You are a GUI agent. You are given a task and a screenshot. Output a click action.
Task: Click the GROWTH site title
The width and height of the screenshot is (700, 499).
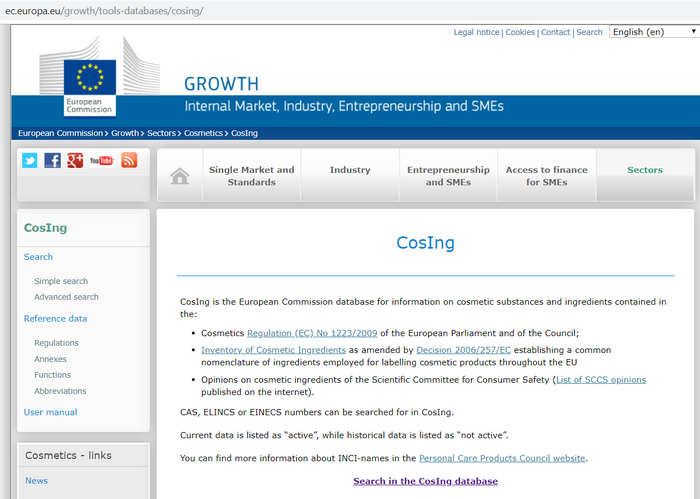pyautogui.click(x=221, y=84)
